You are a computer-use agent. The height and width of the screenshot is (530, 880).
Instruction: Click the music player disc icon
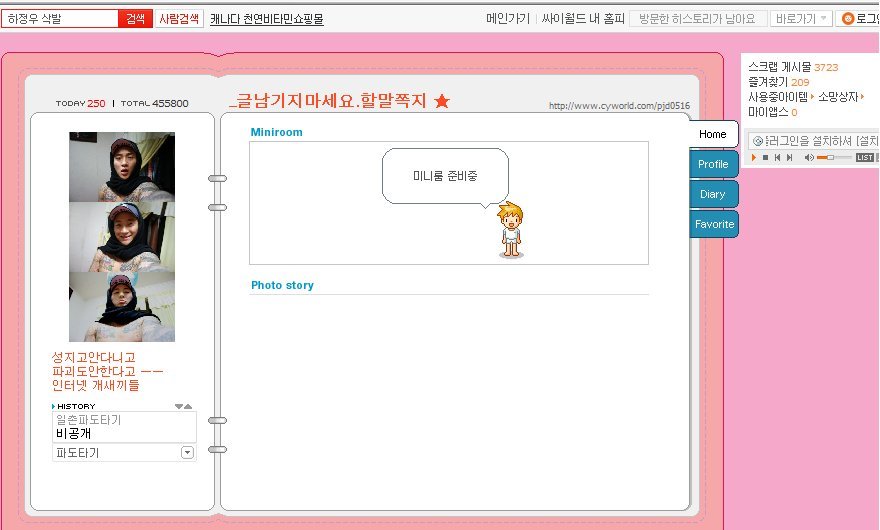(x=758, y=141)
